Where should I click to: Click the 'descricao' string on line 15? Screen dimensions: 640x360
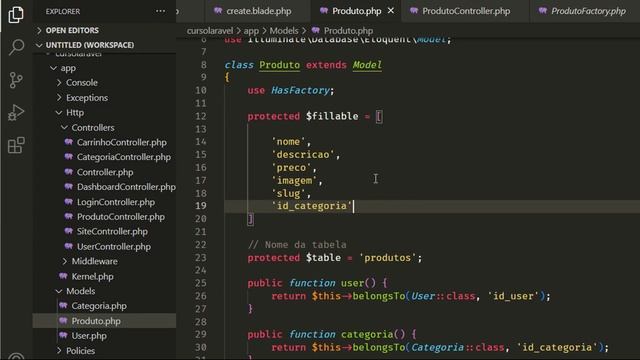coord(303,155)
